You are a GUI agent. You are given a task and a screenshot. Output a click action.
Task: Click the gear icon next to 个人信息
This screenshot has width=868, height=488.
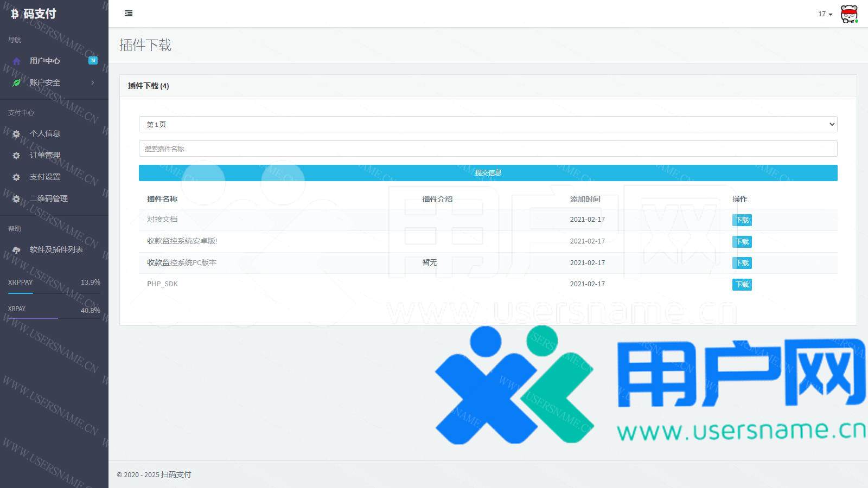click(x=16, y=134)
